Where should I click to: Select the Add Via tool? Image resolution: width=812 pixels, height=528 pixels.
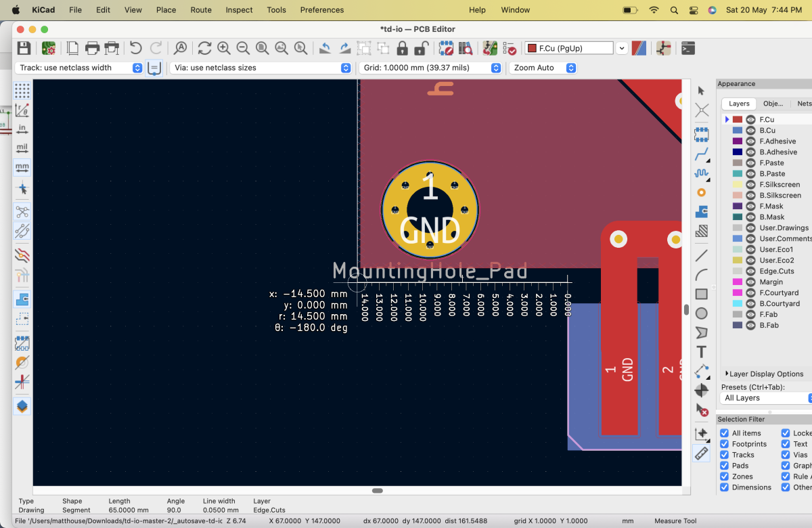702,192
